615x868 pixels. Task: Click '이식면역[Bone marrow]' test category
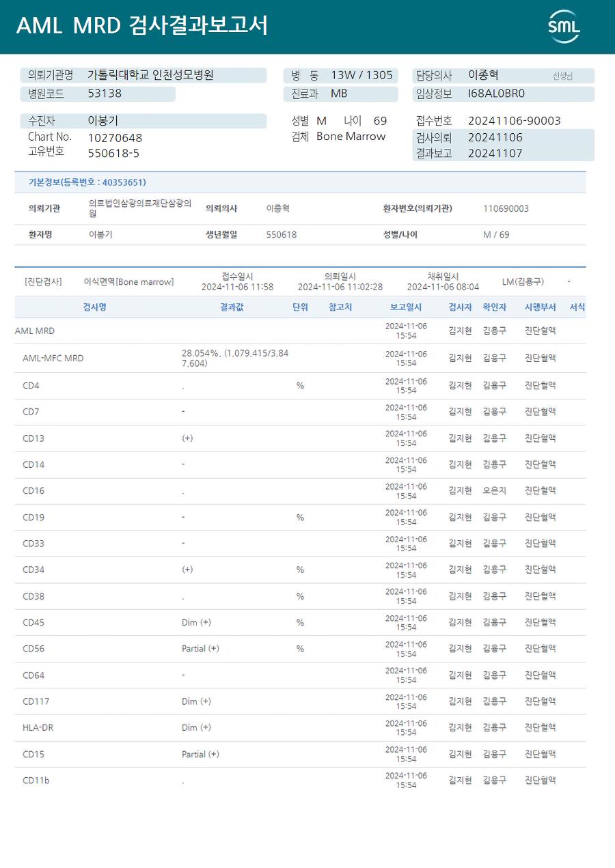click(x=128, y=282)
